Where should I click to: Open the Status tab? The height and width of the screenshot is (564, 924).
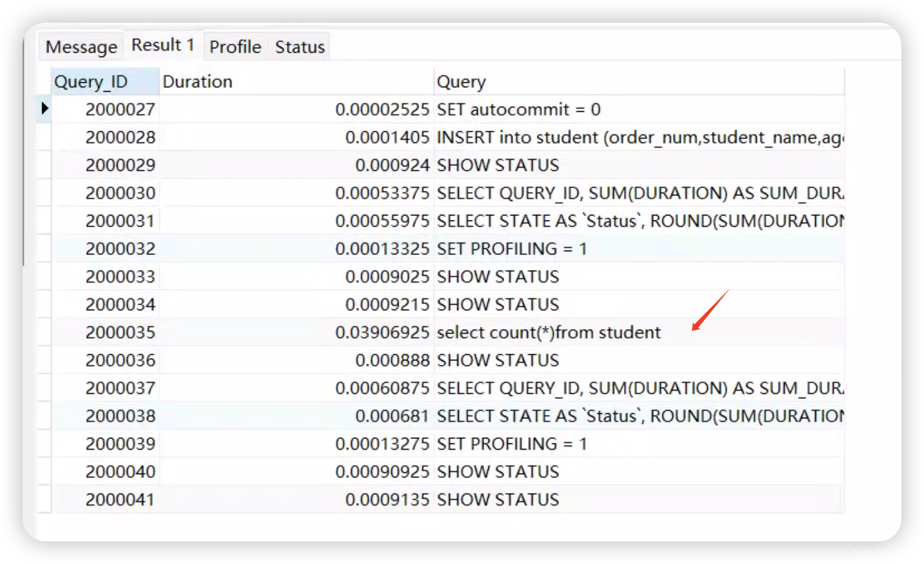point(300,46)
